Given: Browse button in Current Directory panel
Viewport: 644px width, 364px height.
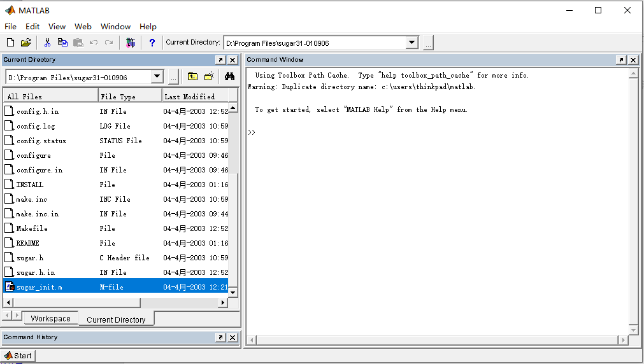Looking at the screenshot, I should pos(173,77).
